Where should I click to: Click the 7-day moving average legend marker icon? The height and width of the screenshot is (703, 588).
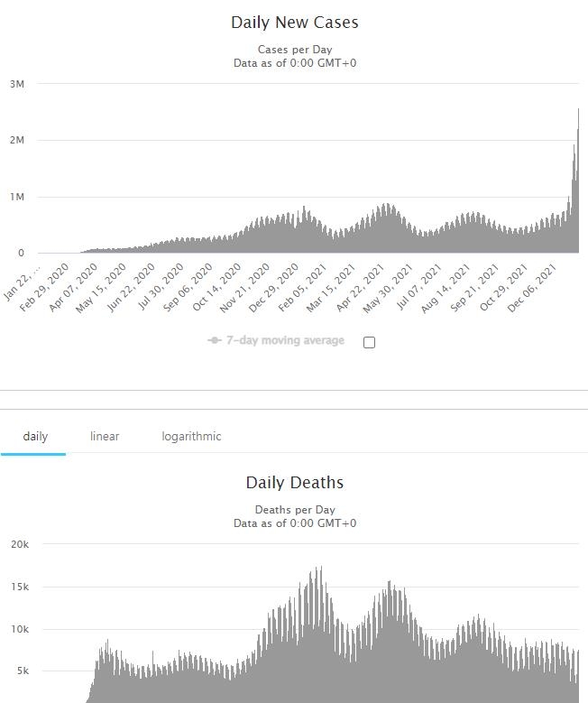tap(215, 340)
